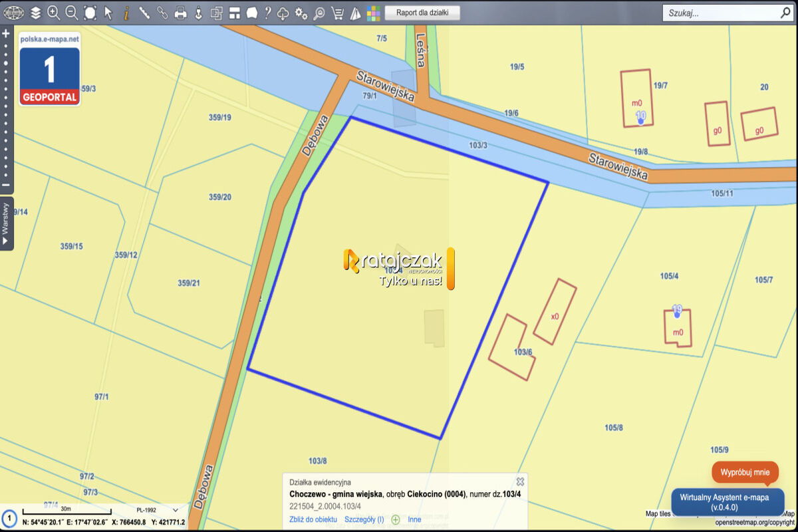This screenshot has height=532, width=798.
Task: Click the search magnifier in Szukaj box
Action: 785,12
